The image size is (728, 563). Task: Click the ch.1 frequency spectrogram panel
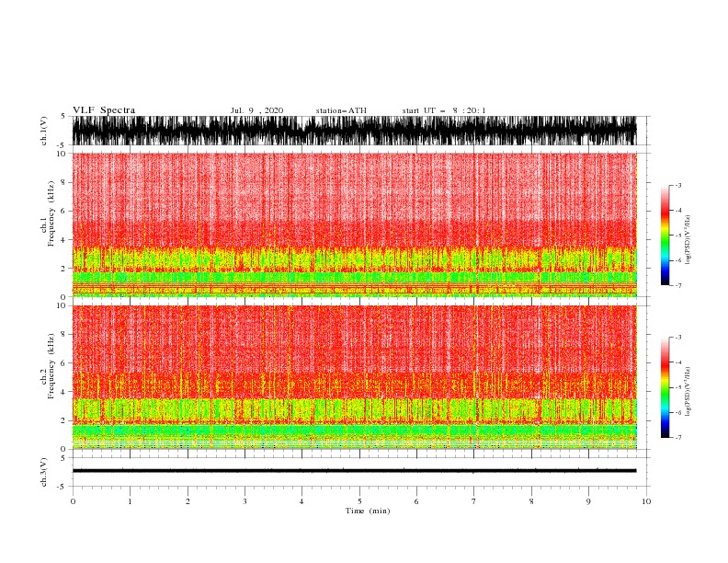click(354, 224)
